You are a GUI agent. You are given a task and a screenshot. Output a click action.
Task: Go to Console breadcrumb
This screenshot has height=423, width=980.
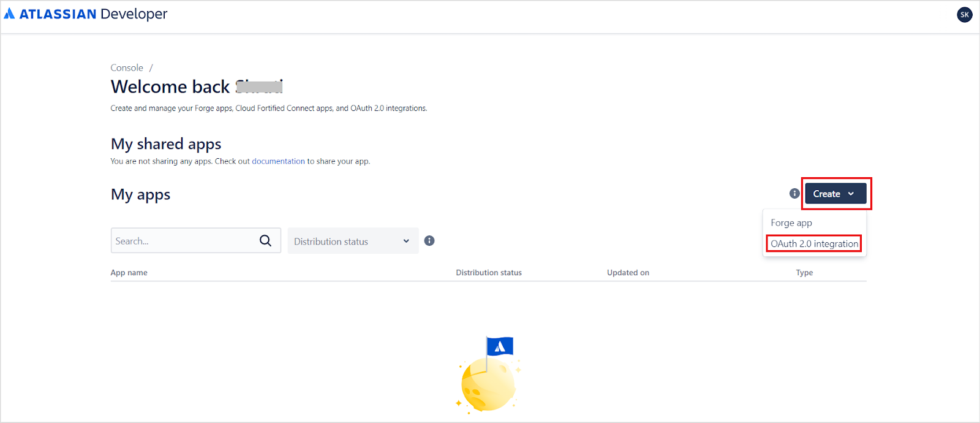127,67
